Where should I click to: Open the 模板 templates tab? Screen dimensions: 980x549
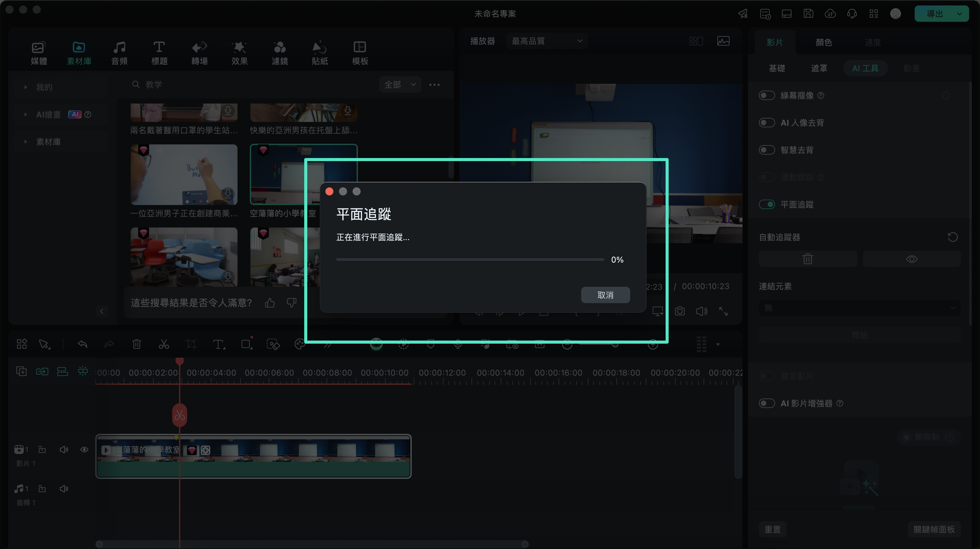tap(360, 53)
